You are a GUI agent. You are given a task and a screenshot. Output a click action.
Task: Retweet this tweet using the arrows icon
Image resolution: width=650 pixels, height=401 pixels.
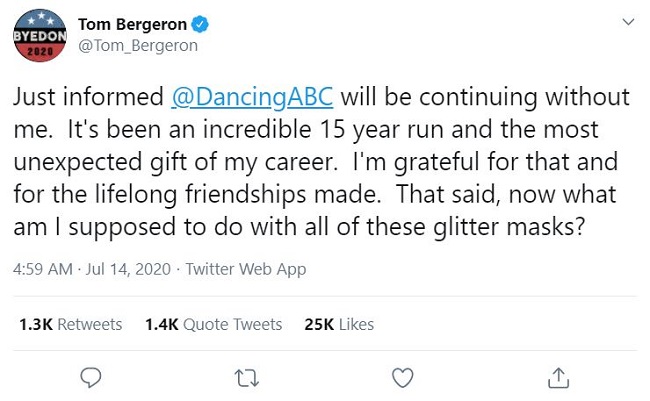pos(247,378)
